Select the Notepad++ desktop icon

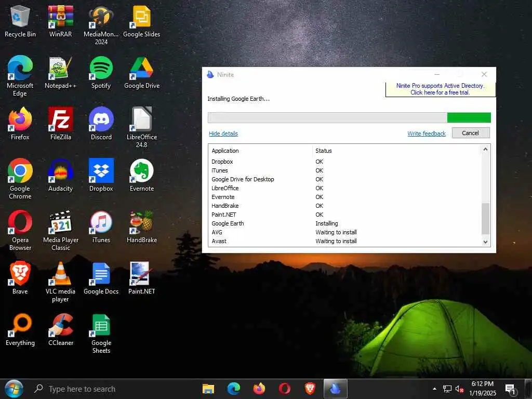click(x=60, y=73)
